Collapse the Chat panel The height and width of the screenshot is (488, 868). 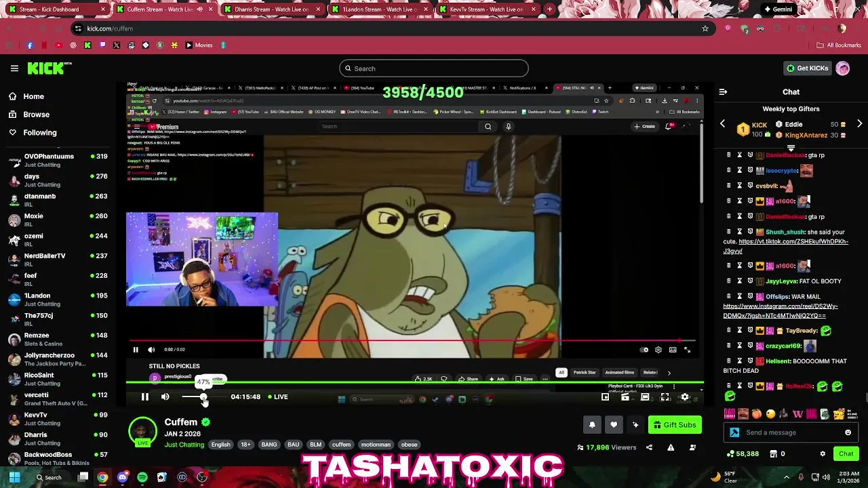[723, 91]
